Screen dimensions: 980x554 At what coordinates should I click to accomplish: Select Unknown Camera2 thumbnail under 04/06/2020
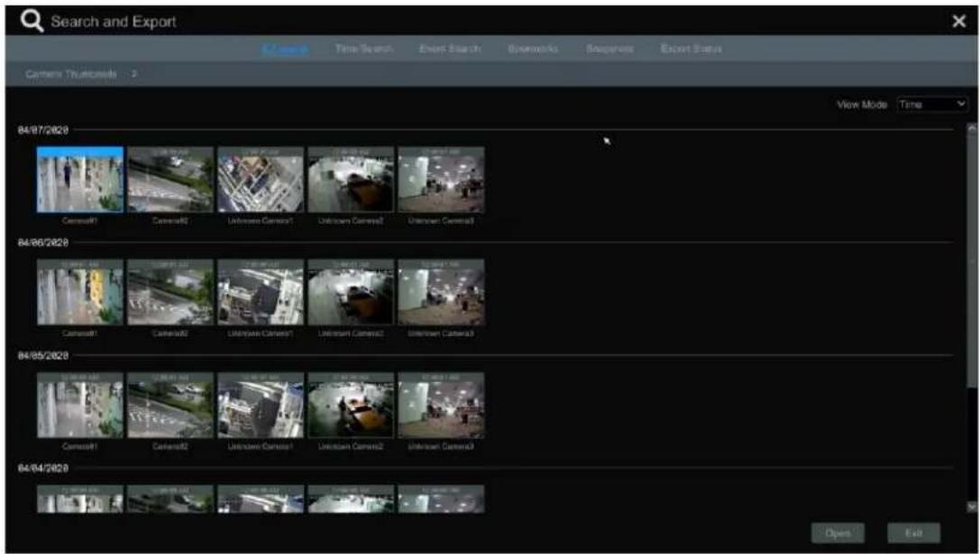(x=351, y=292)
